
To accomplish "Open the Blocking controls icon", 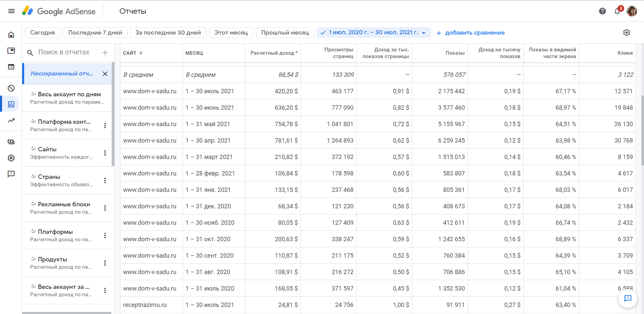I will [11, 88].
